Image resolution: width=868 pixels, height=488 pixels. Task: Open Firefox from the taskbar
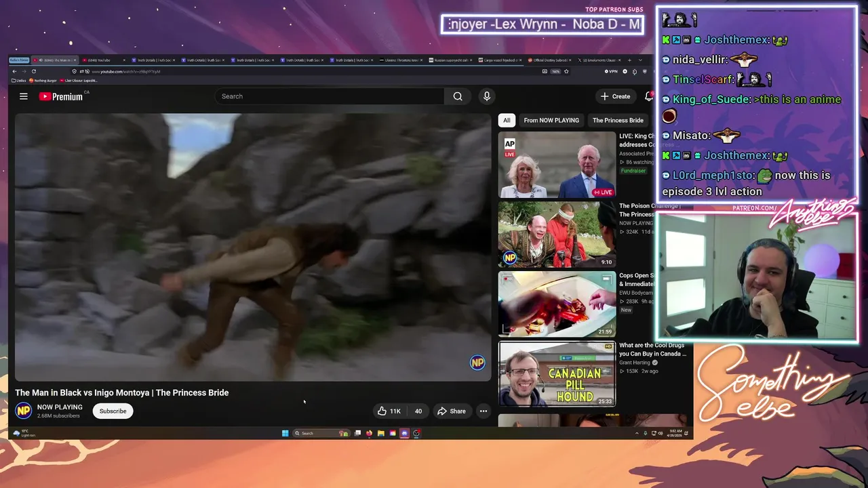tap(369, 433)
